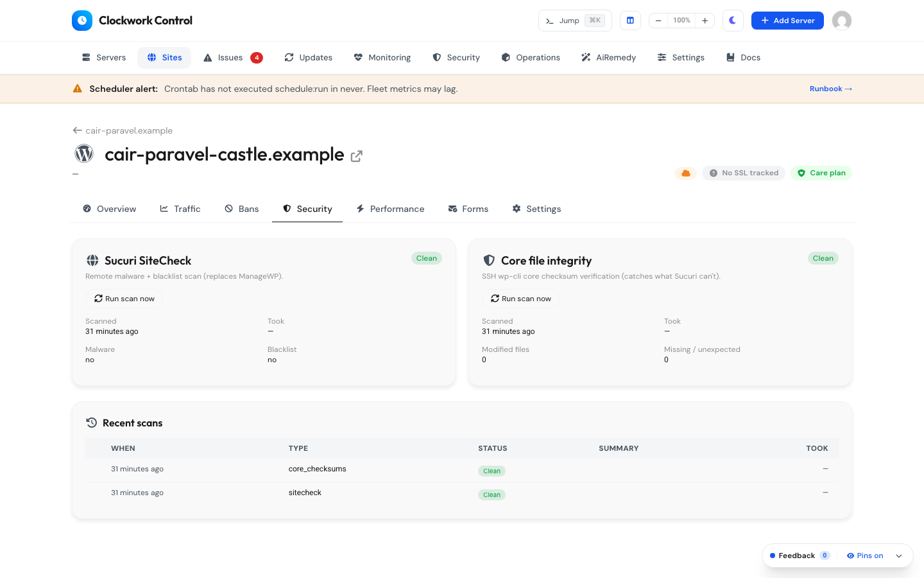This screenshot has height=578, width=924.
Task: Open global Settings in top navigation
Action: (681, 58)
